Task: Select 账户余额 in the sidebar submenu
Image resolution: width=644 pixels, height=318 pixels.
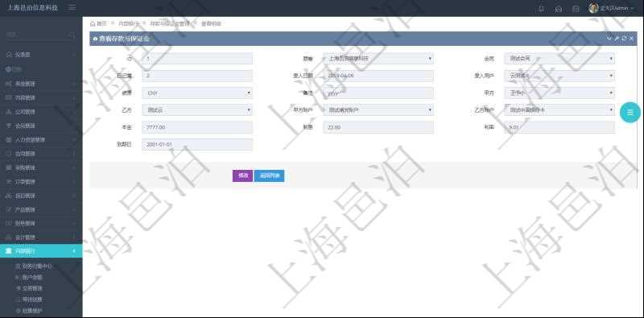Action: [32, 277]
